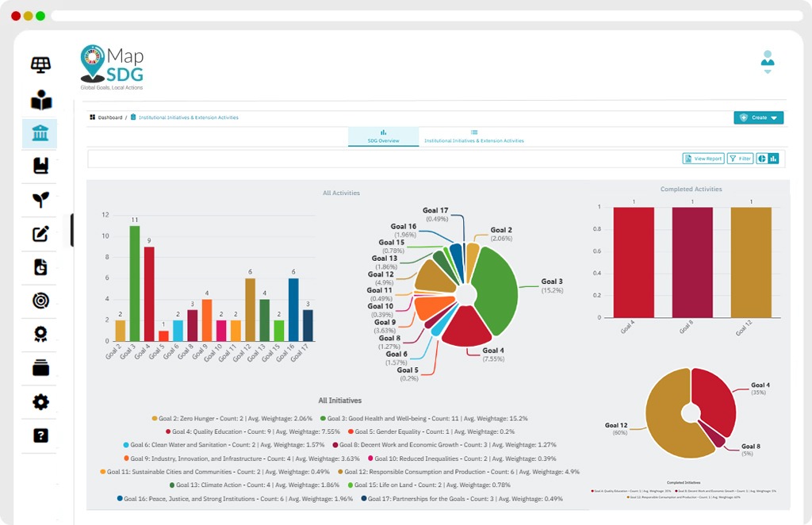The image size is (812, 525).
Task: Open the solar panel icon in sidebar
Action: 40,65
